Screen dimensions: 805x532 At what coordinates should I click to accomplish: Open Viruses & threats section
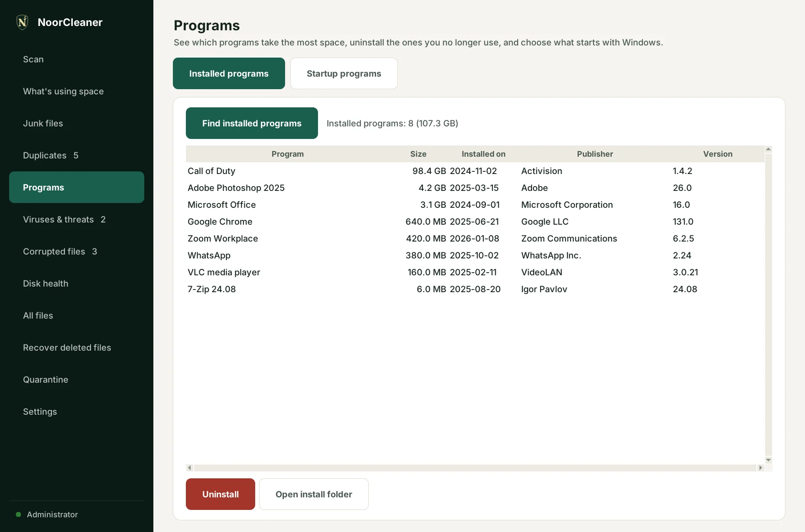[x=77, y=219]
